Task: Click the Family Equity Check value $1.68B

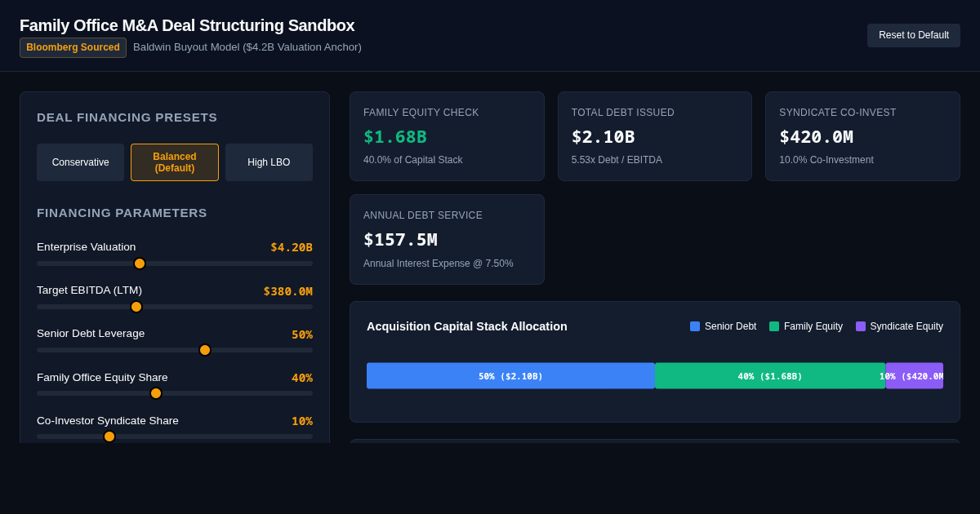Action: [x=395, y=137]
